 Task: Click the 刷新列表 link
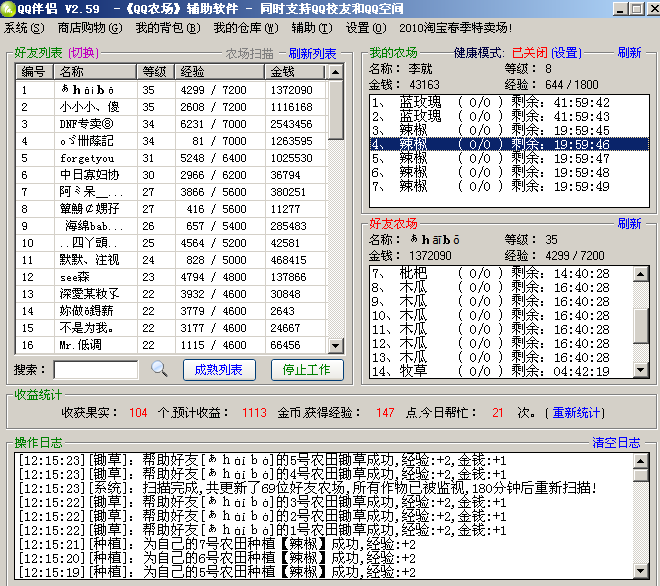pyautogui.click(x=312, y=53)
